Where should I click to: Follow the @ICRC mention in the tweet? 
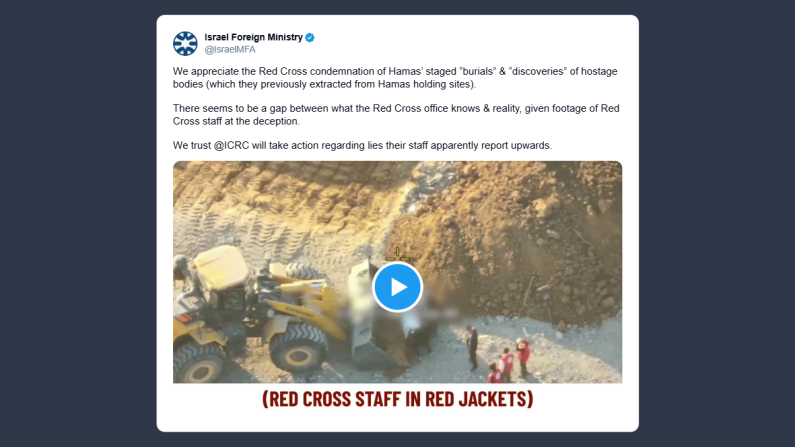231,145
